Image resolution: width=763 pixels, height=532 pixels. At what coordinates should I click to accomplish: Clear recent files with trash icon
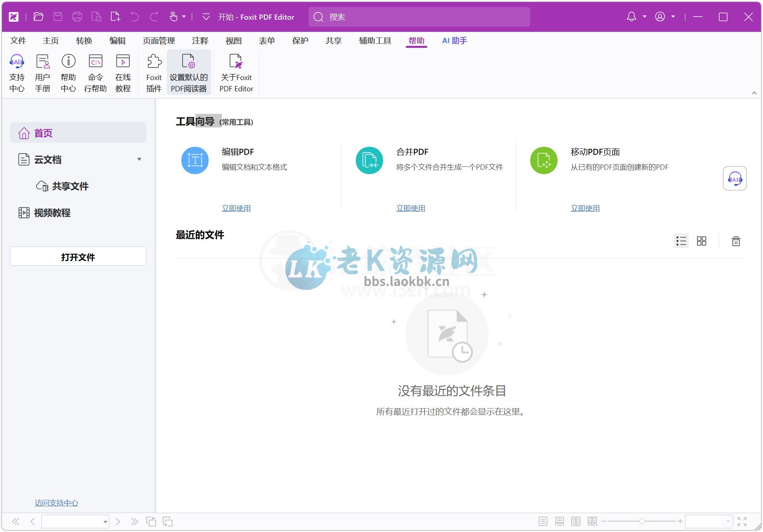click(x=736, y=241)
